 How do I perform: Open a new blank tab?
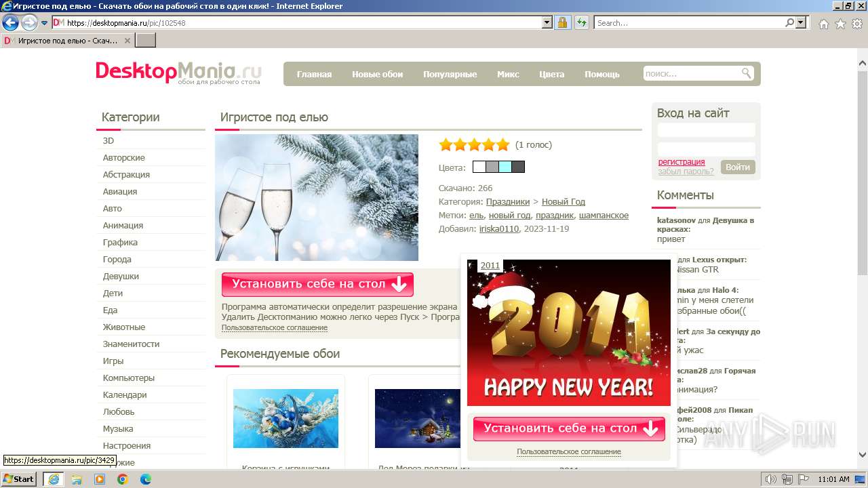(x=146, y=41)
